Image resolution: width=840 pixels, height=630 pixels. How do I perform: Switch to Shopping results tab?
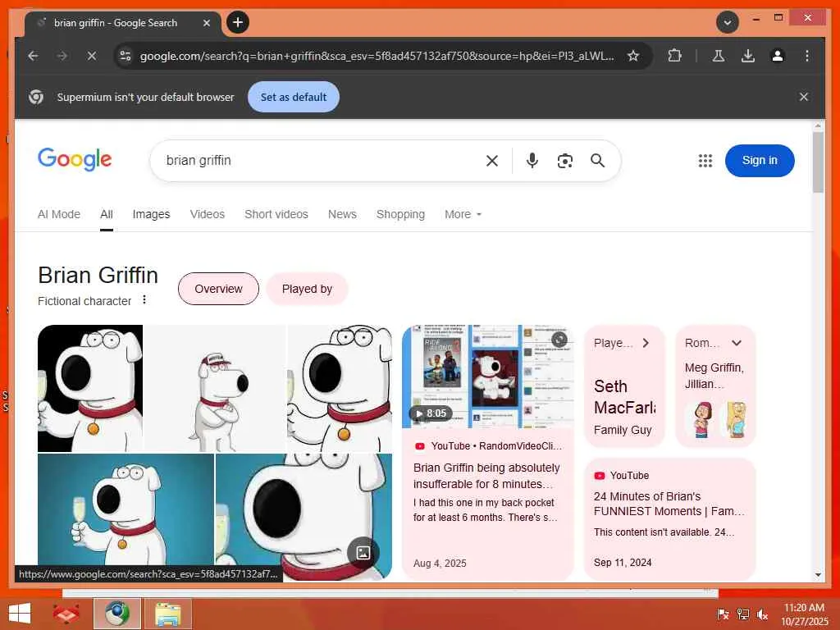point(400,214)
